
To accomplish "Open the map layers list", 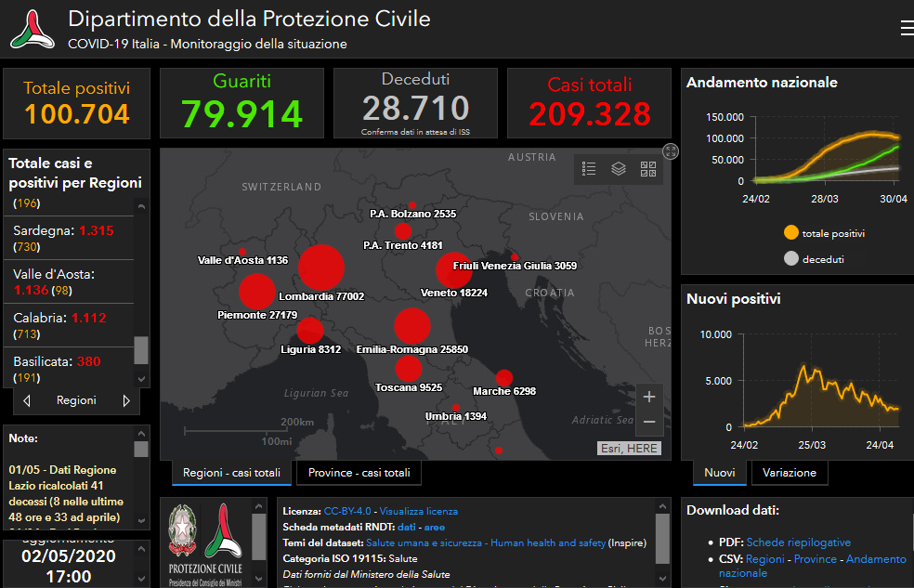I will tap(619, 168).
